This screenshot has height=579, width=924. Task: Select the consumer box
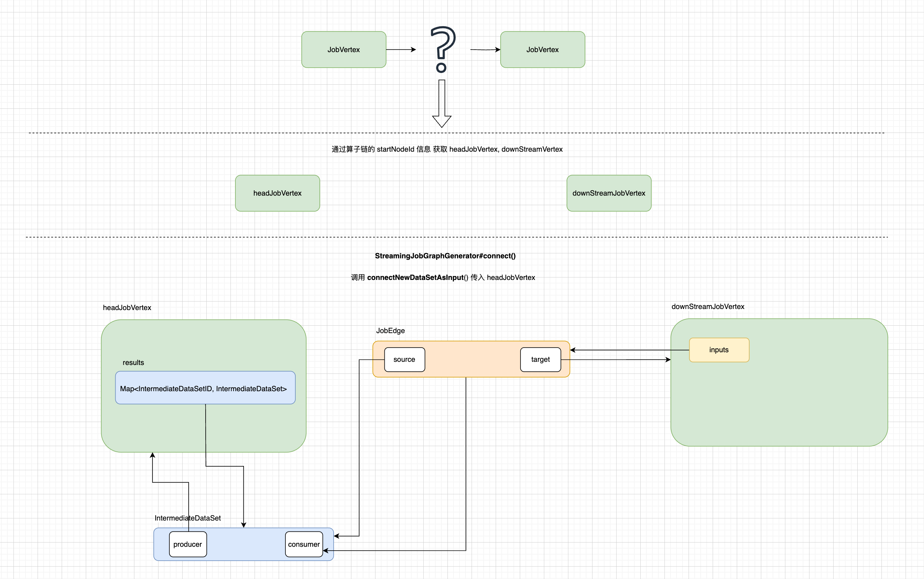pos(304,545)
